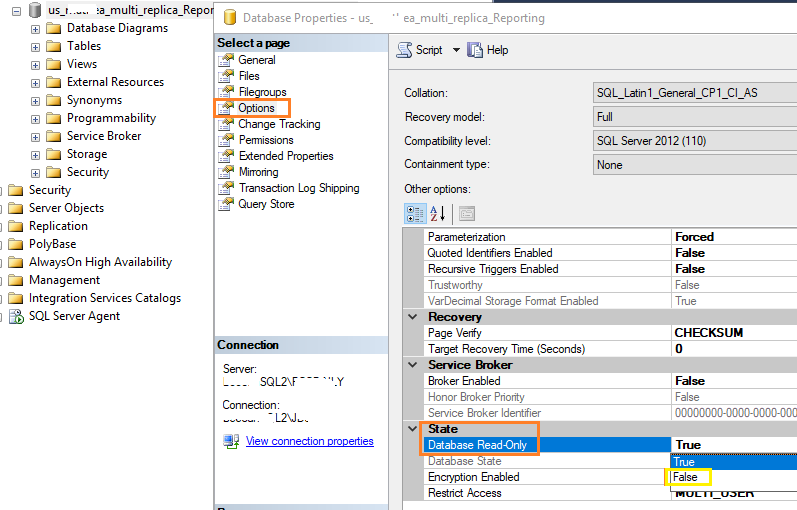Image resolution: width=797 pixels, height=510 pixels.
Task: Select True in Database Read-Only dropdown list
Action: [734, 462]
